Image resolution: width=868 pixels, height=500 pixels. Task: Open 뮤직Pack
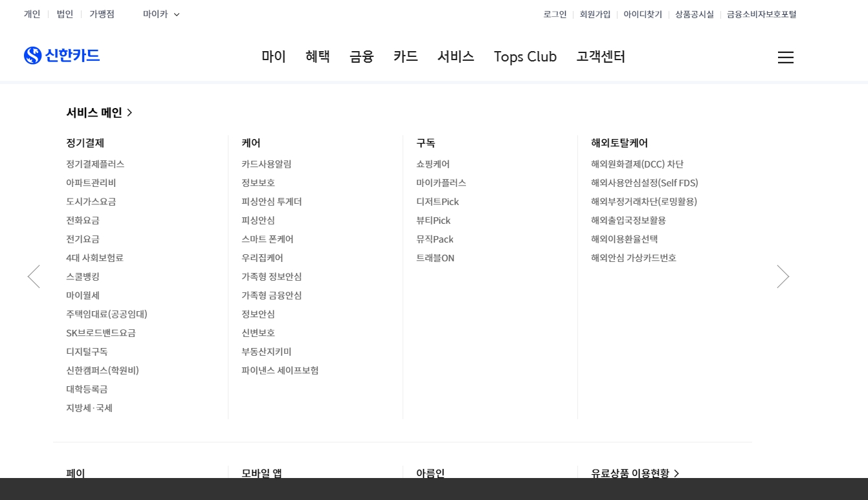[435, 239]
